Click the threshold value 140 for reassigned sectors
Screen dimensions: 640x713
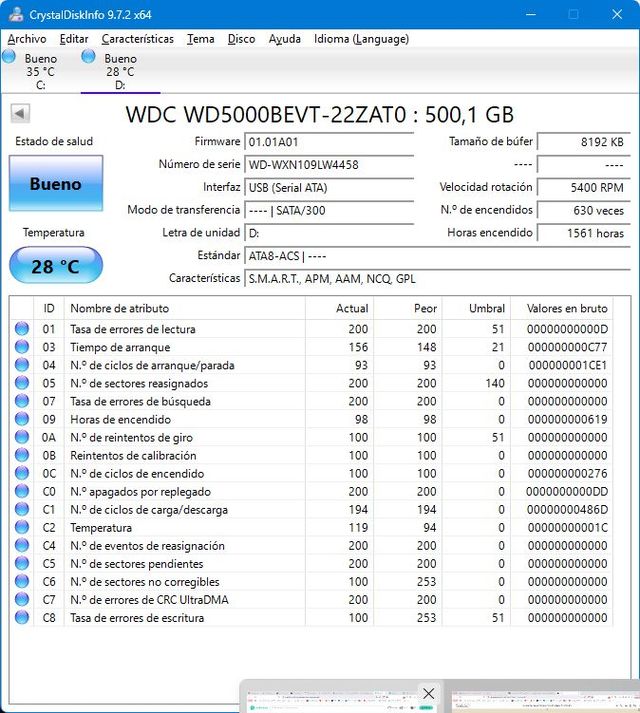[495, 383]
